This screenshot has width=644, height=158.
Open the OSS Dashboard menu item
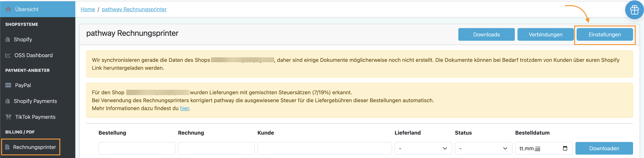click(34, 55)
